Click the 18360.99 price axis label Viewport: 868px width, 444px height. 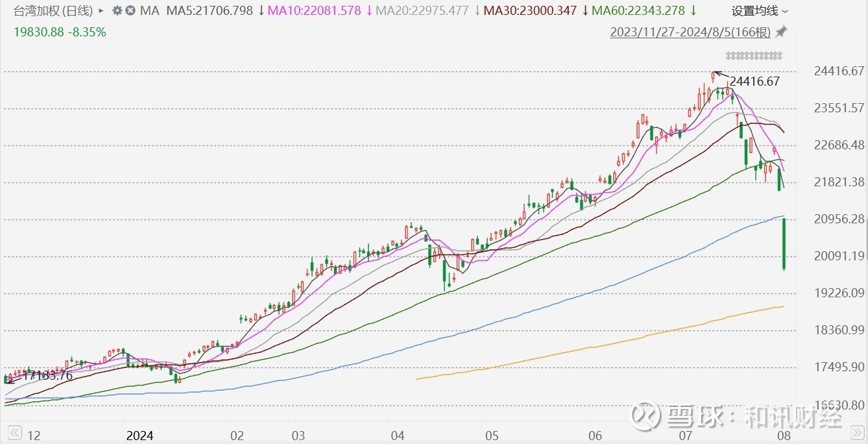839,330
